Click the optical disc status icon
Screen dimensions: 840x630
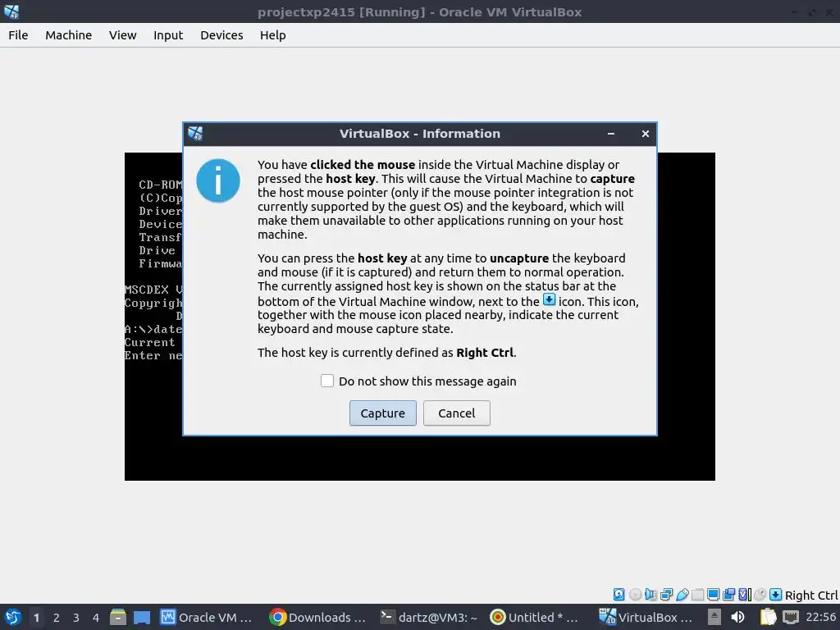[636, 594]
